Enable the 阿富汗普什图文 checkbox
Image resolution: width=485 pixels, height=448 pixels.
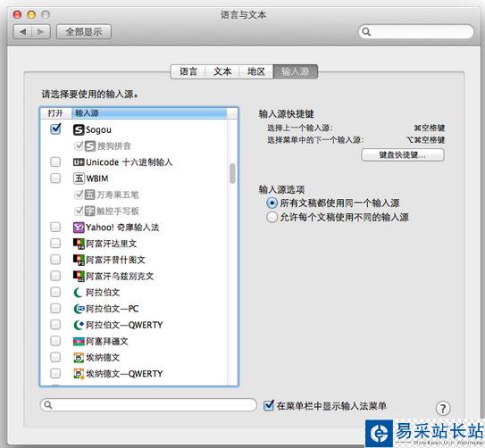click(55, 259)
